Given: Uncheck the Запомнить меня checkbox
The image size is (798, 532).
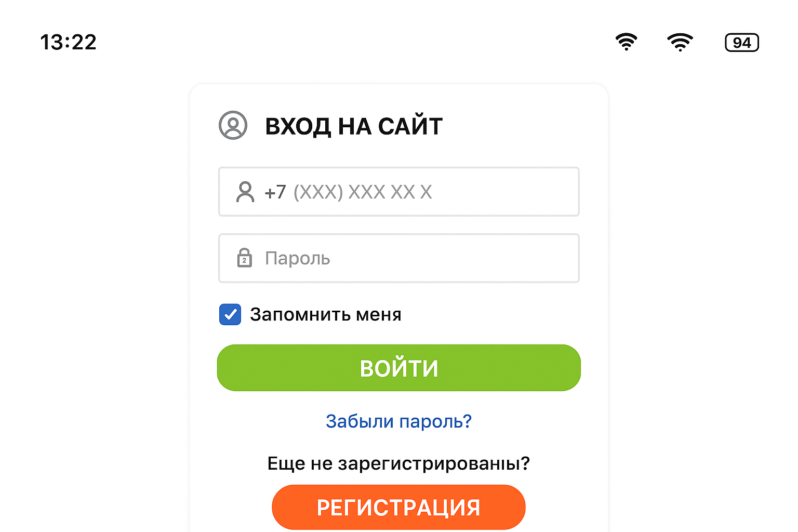Looking at the screenshot, I should point(230,314).
